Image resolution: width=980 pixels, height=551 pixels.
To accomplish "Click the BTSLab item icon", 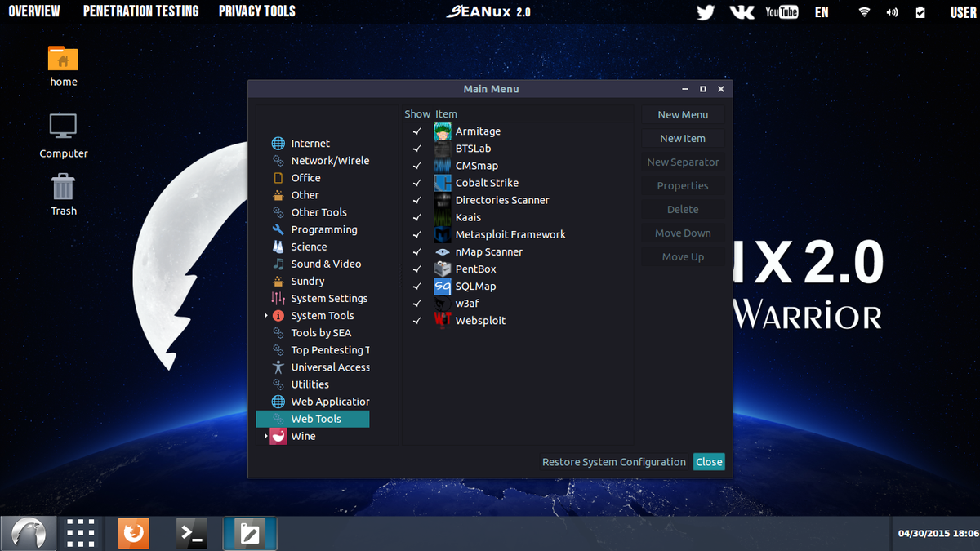I will click(442, 149).
